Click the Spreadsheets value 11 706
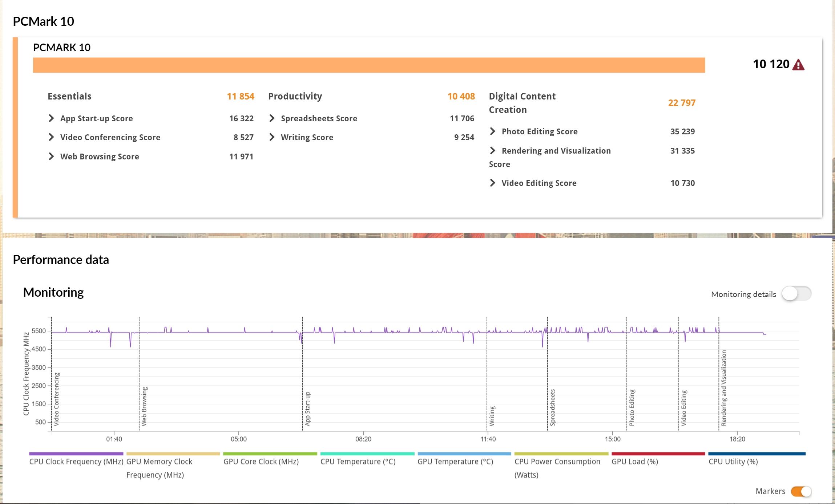Image resolution: width=835 pixels, height=504 pixels. pos(462,118)
